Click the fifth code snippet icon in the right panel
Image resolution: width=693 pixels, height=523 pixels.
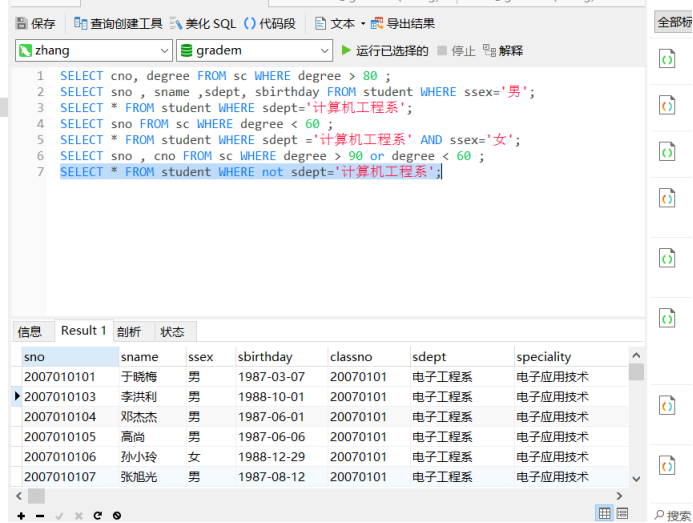pyautogui.click(x=667, y=258)
